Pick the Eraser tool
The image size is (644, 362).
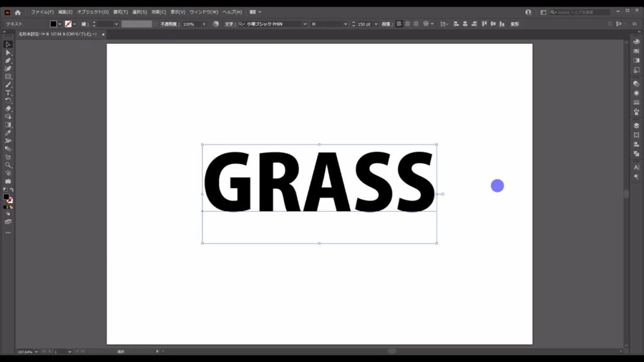tap(8, 109)
